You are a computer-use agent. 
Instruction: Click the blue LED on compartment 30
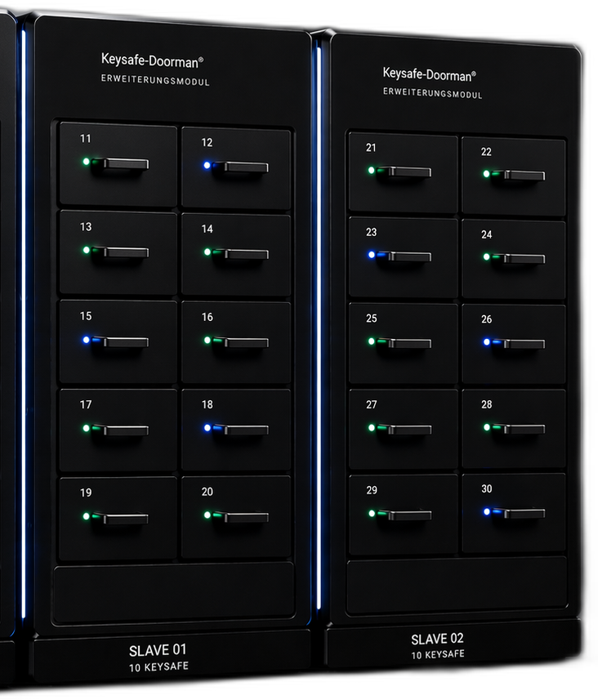(487, 511)
